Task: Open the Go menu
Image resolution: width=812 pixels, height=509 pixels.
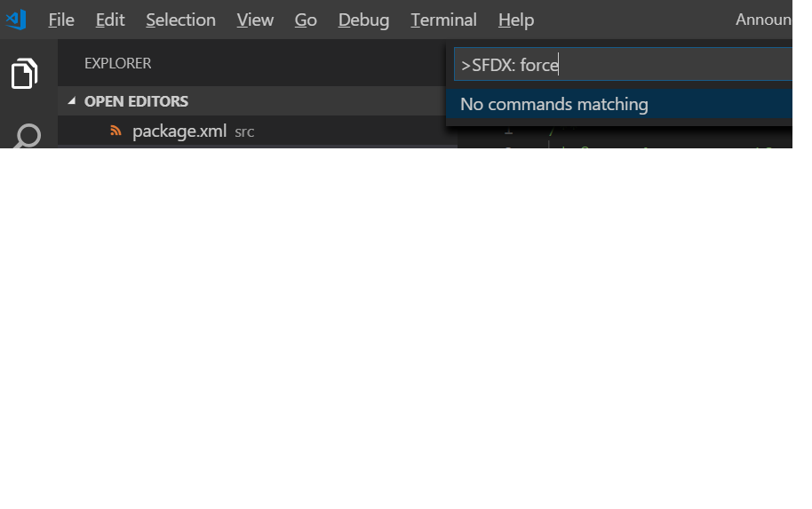Action: click(x=306, y=20)
